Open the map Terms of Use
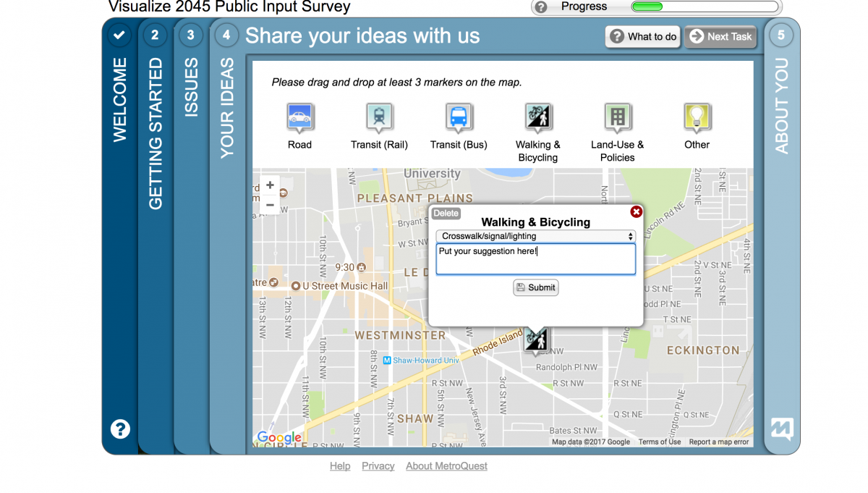Viewport: 868px width, 493px height. (x=660, y=442)
